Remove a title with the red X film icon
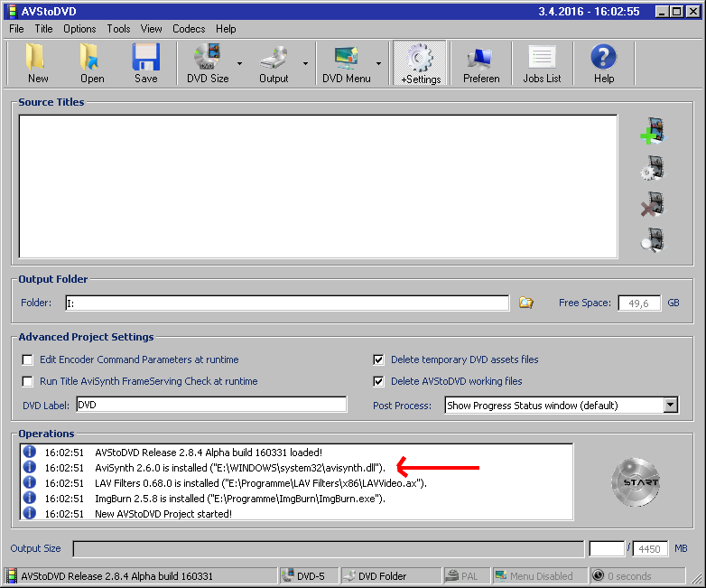Image resolution: width=706 pixels, height=588 pixels. [x=653, y=203]
